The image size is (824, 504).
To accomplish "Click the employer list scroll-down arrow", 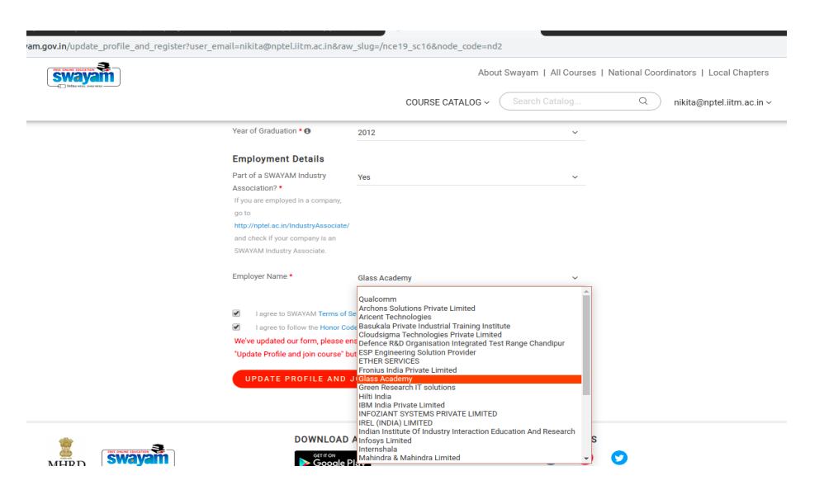I will 586,459.
